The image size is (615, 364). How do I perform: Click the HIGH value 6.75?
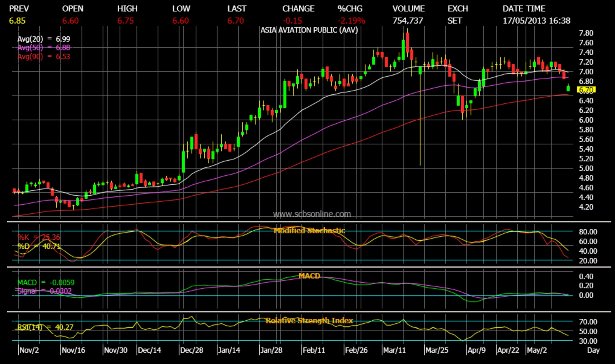tap(126, 21)
